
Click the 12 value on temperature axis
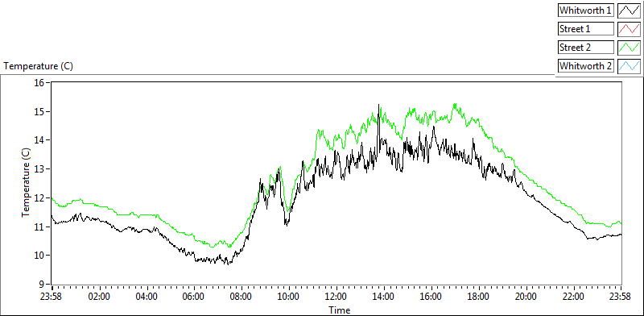coord(39,198)
